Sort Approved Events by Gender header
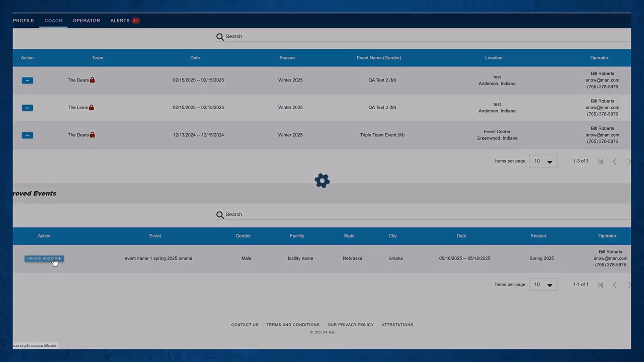Viewport: 644px width, 362px height. point(243,236)
